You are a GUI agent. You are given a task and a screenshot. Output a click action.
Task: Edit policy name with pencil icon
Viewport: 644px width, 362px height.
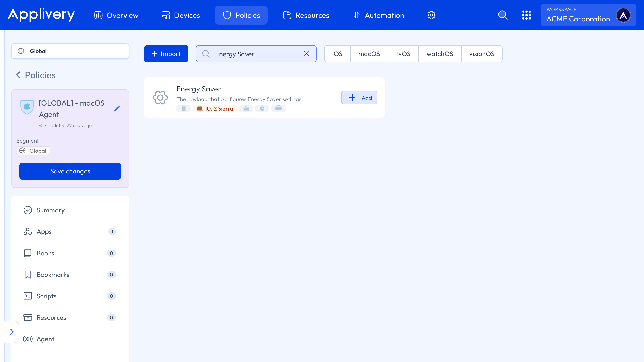pos(117,108)
